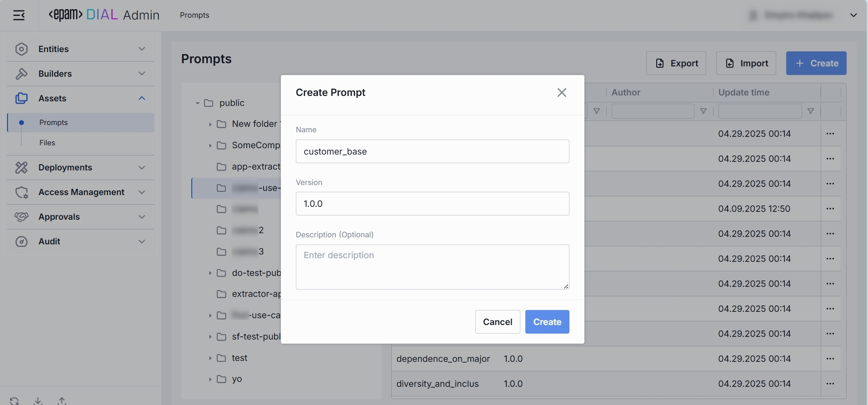
Task: Click the Entities hexagon icon
Action: point(21,49)
